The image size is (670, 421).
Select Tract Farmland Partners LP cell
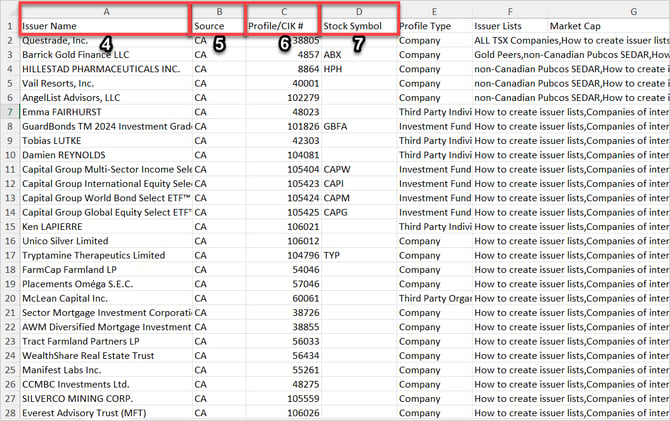(x=106, y=341)
